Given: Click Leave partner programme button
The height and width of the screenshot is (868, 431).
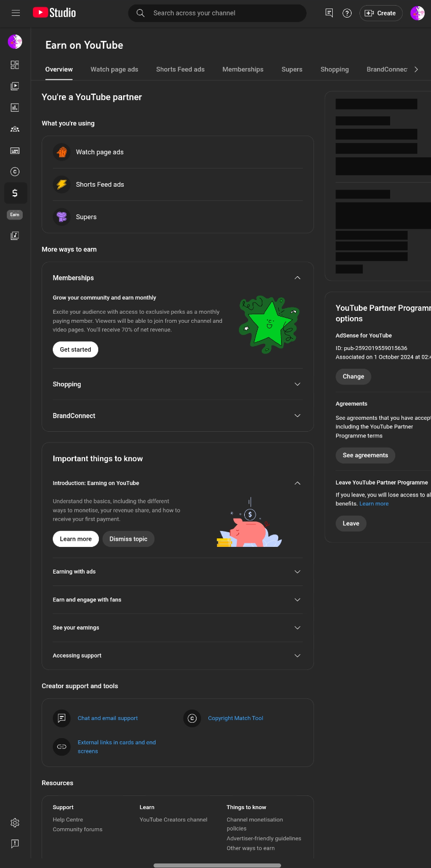Looking at the screenshot, I should pyautogui.click(x=351, y=523).
